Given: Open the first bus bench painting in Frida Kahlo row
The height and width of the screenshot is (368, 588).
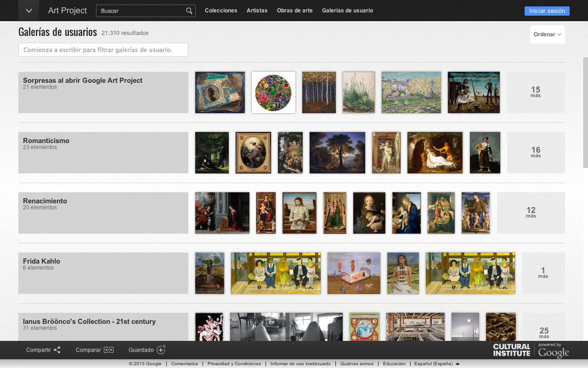Looking at the screenshot, I should point(276,273).
